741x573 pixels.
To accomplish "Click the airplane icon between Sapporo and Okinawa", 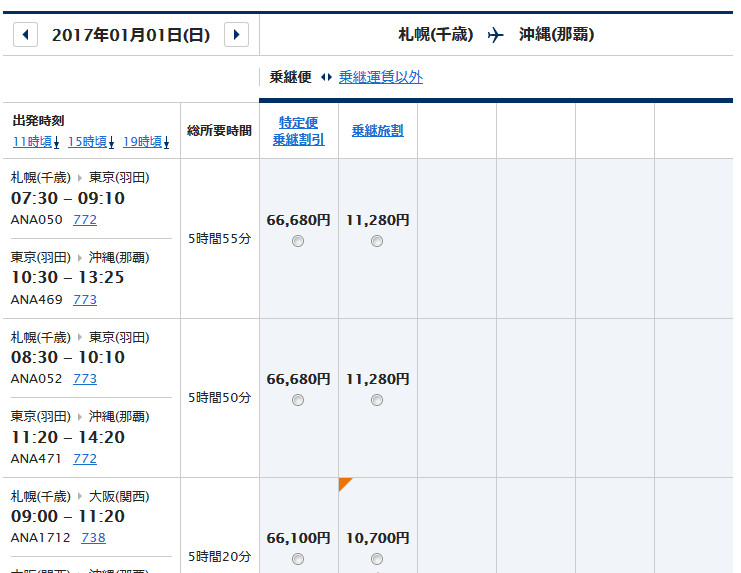I will pos(496,35).
